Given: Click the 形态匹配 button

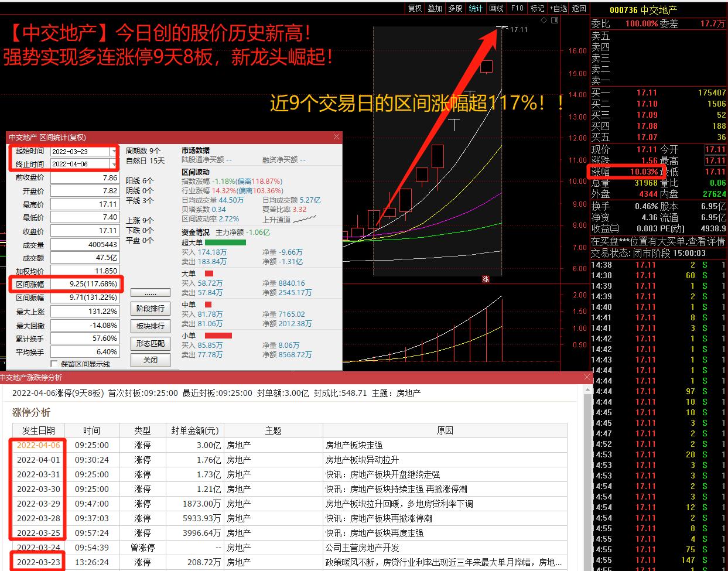Looking at the screenshot, I should 151,343.
